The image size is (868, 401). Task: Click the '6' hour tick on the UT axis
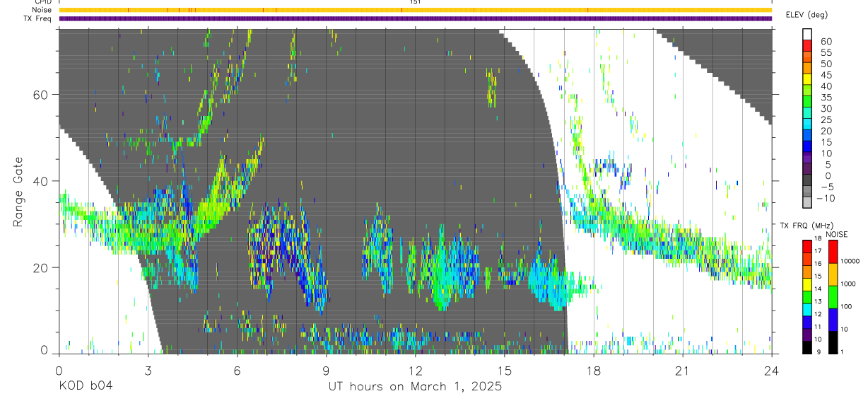coord(237,371)
